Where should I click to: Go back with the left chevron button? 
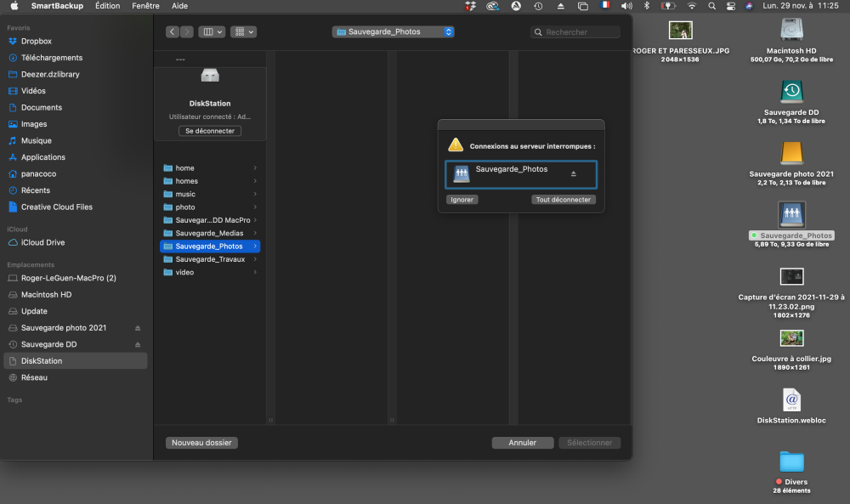coord(173,32)
